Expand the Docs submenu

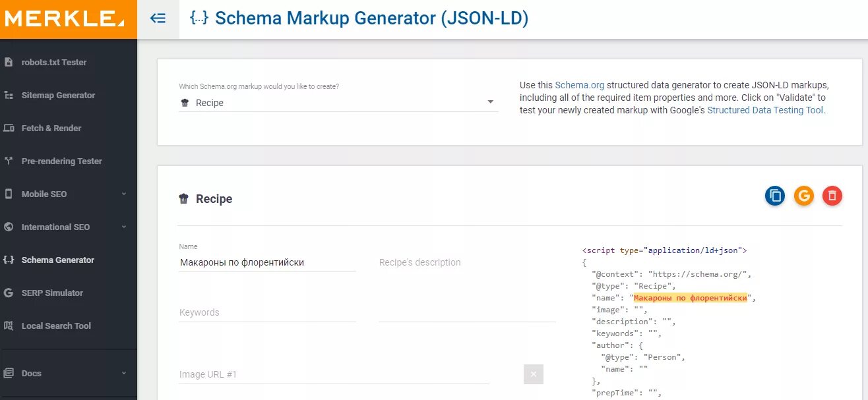[x=123, y=374]
